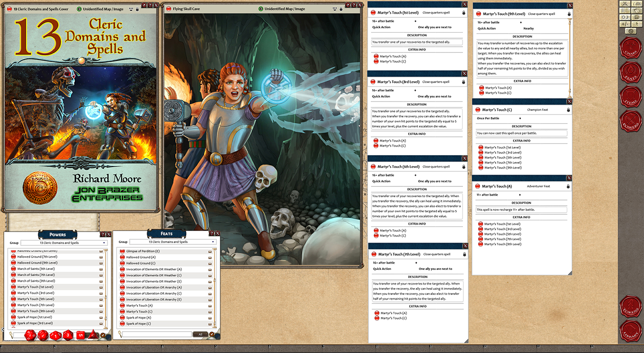The image size is (644, 353).
Task: Expand the Powers Group dropdown
Action: [103, 243]
